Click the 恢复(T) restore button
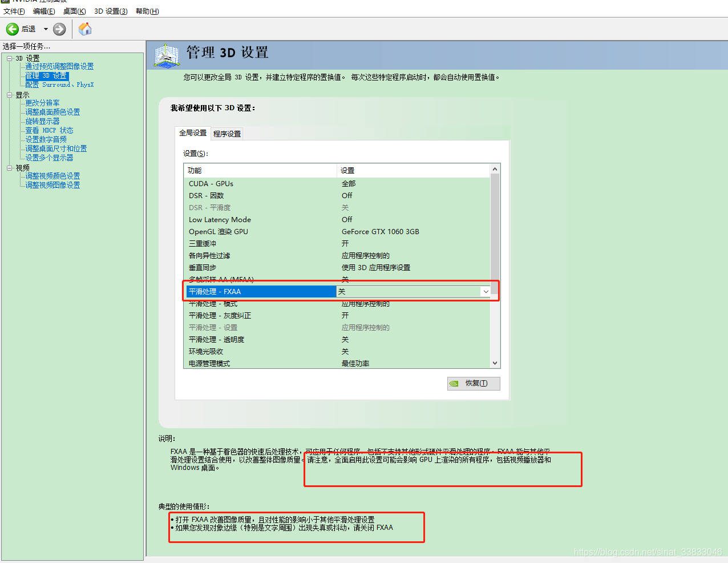 474,384
